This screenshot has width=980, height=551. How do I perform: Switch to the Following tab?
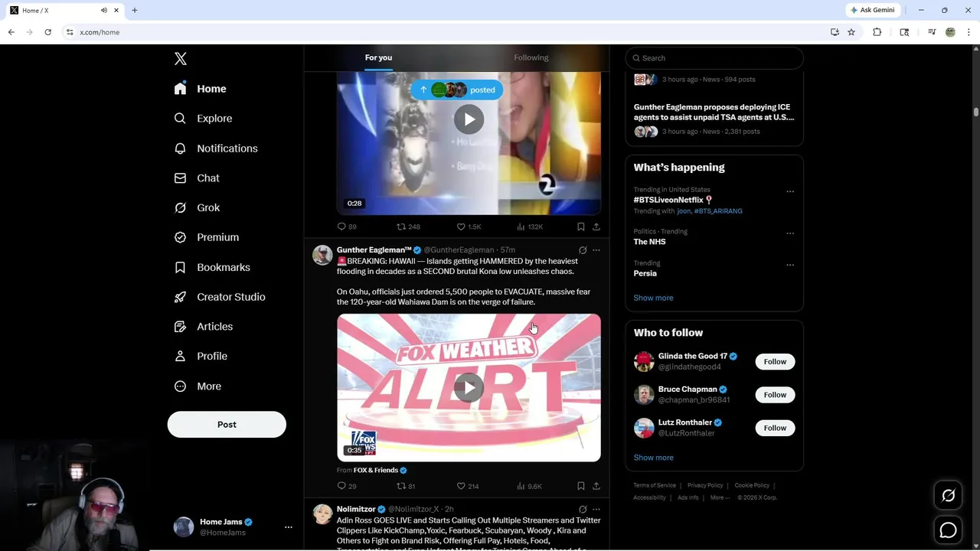pos(531,57)
